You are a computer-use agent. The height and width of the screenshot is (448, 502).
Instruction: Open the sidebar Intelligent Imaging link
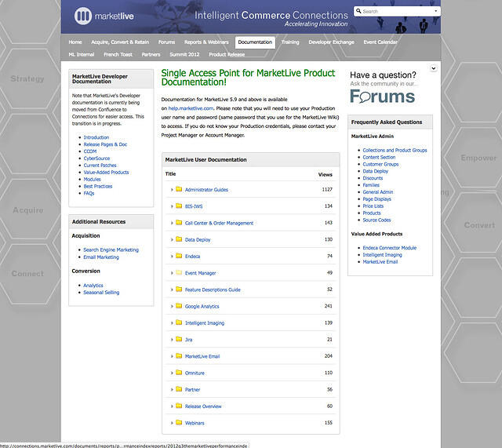pyautogui.click(x=382, y=255)
